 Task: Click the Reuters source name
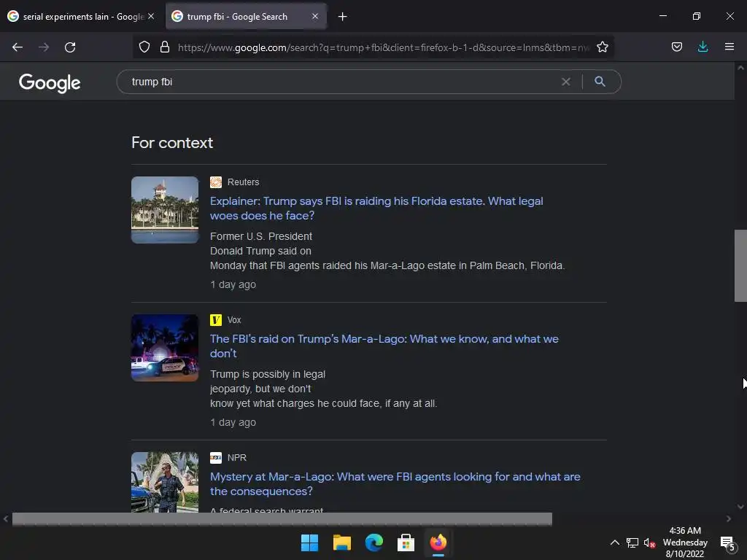(244, 182)
